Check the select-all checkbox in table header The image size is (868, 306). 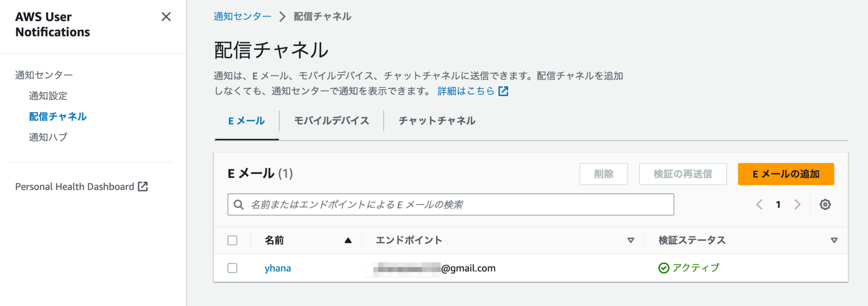coord(232,240)
